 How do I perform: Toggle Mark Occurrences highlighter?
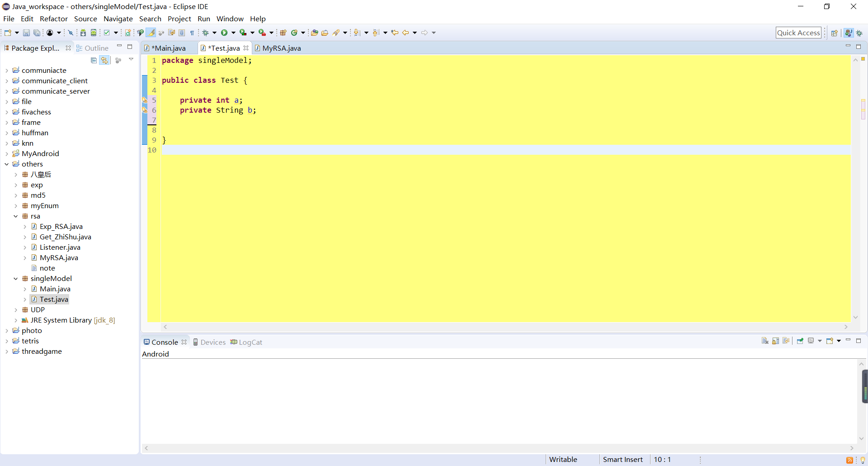pos(151,33)
